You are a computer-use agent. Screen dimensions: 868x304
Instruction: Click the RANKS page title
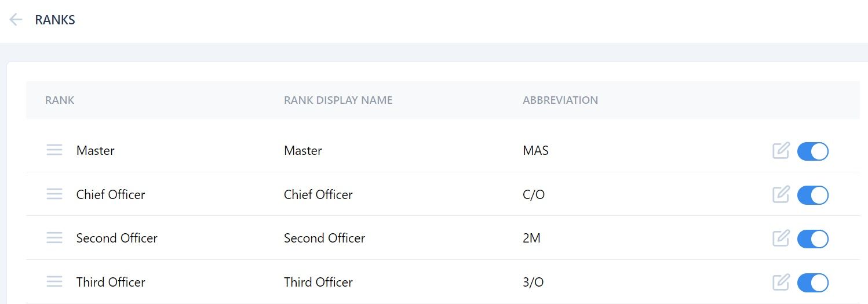pos(55,20)
